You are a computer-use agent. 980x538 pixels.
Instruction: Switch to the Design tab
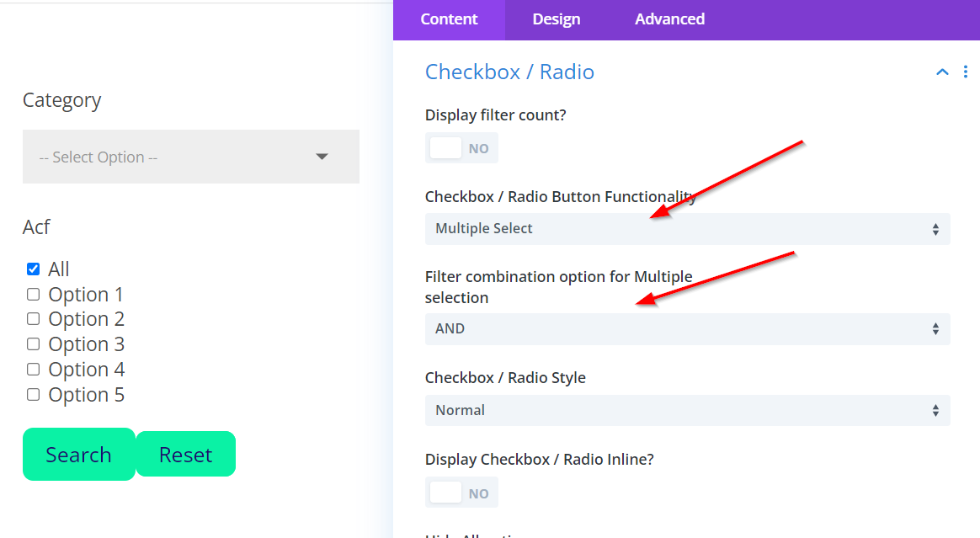point(556,19)
